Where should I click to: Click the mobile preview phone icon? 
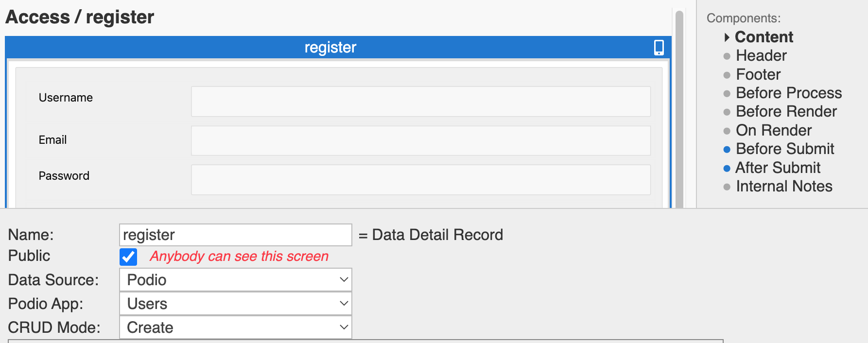point(659,48)
